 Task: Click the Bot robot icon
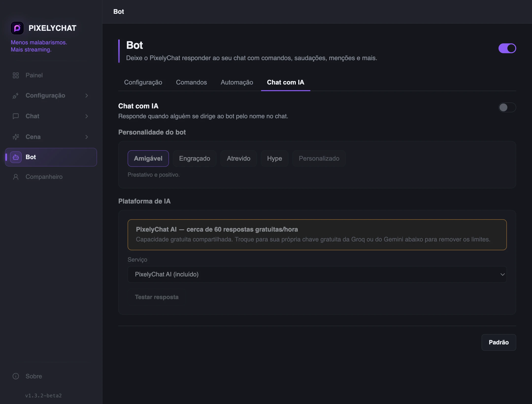coord(16,157)
